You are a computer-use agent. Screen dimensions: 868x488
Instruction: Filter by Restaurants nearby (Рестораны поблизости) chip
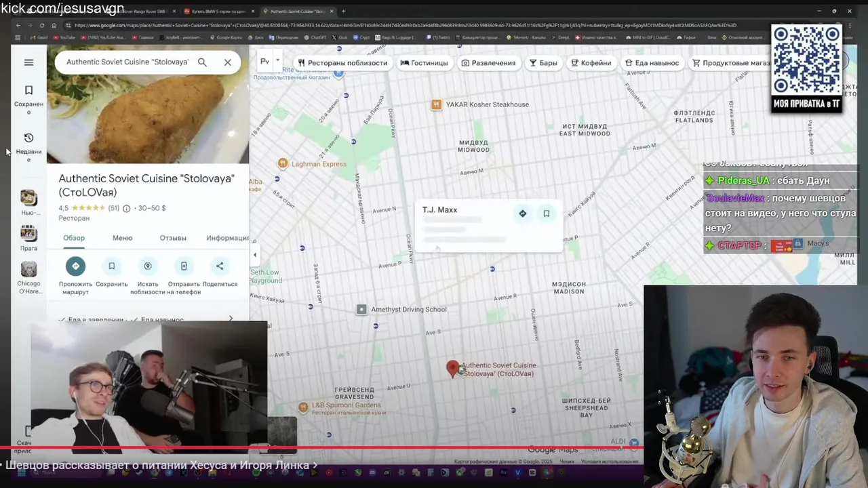[342, 62]
